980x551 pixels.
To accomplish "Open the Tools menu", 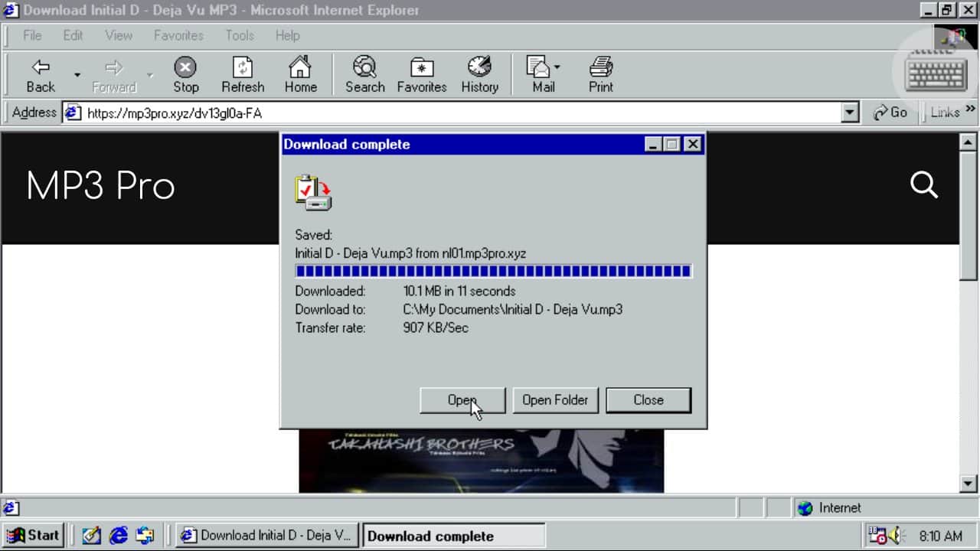I will 239,35.
